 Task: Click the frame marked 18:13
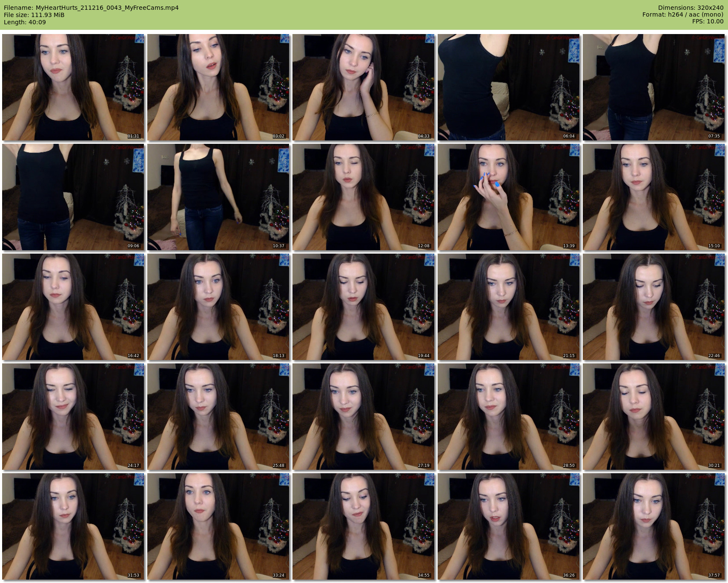point(218,307)
